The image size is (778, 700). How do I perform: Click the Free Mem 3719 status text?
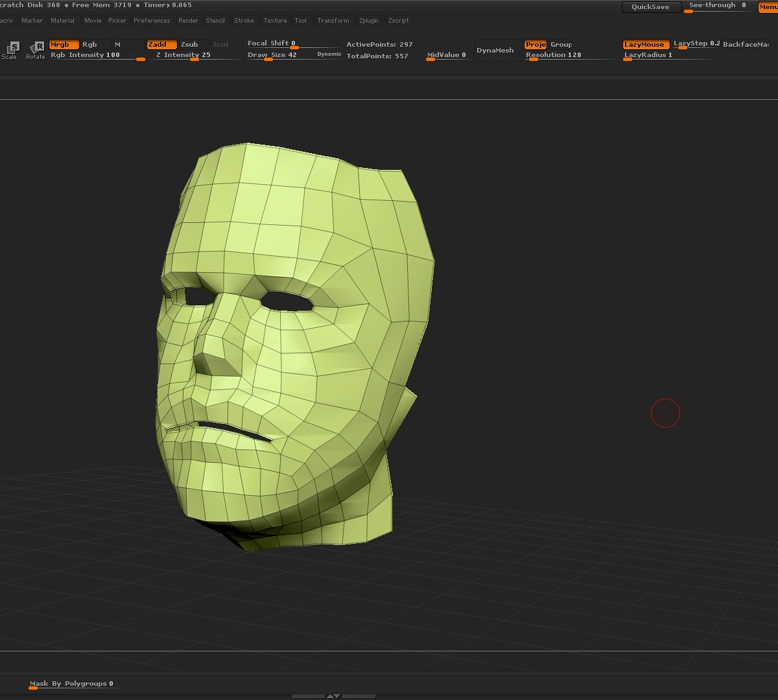pos(102,5)
